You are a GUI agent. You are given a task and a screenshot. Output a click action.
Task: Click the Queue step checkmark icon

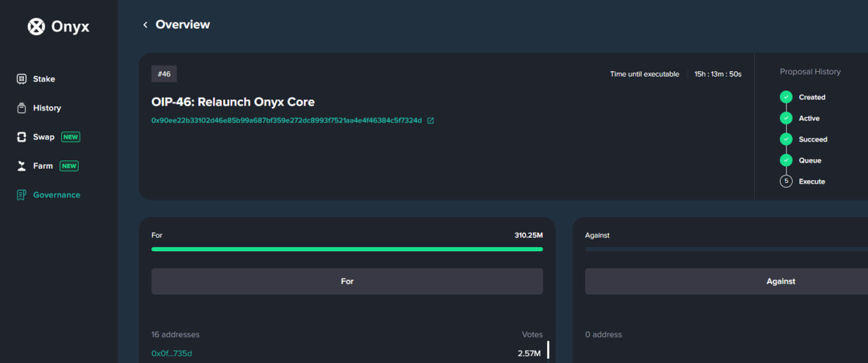tap(786, 160)
